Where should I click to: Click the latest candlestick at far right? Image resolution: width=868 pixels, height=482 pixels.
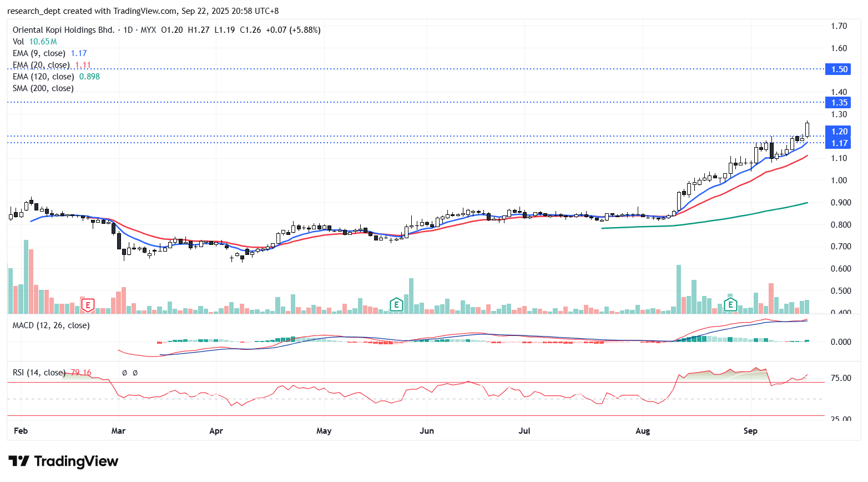pyautogui.click(x=807, y=129)
